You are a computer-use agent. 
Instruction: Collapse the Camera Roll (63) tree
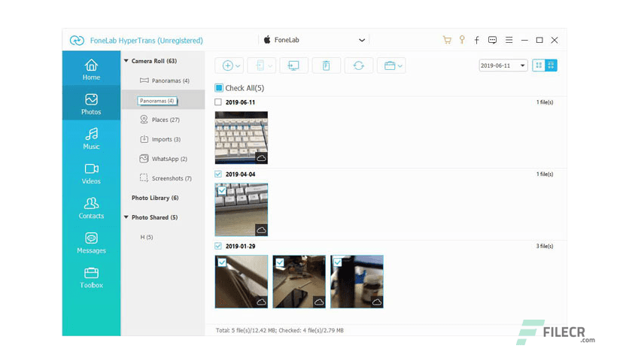(126, 61)
